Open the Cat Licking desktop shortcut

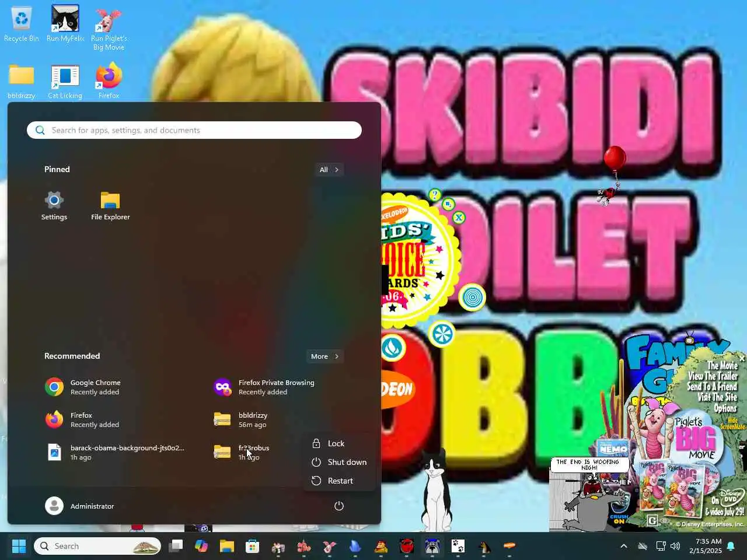click(65, 81)
